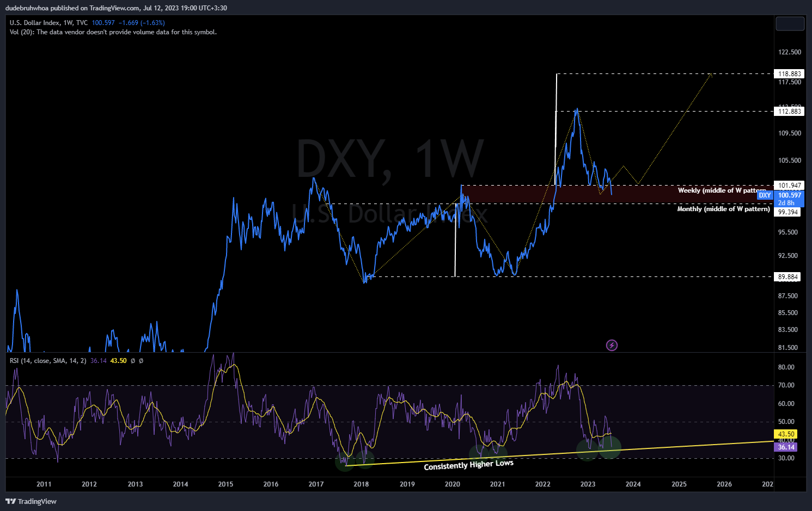Click the 2d 8h countdown label
The height and width of the screenshot is (511, 812).
(x=786, y=203)
